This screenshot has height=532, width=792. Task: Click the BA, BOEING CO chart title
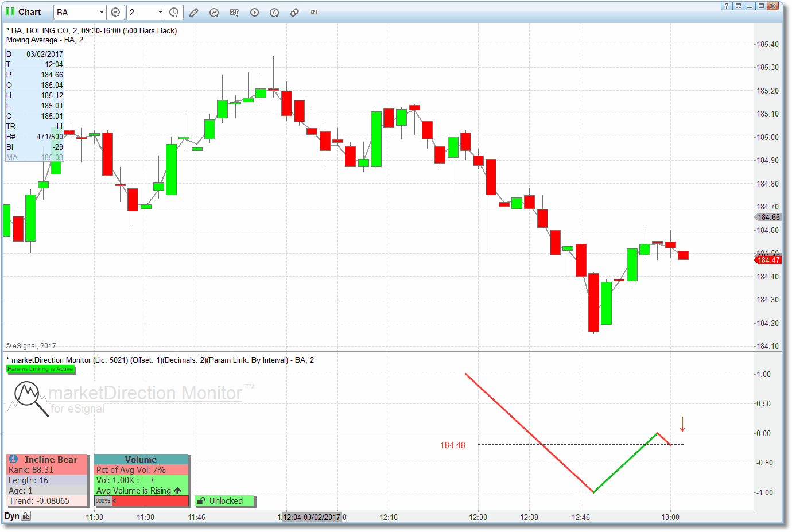pos(91,30)
